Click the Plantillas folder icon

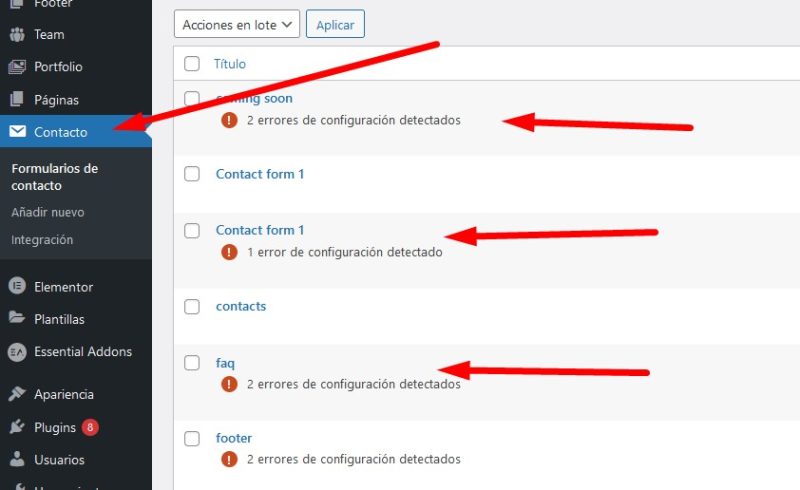point(16,319)
